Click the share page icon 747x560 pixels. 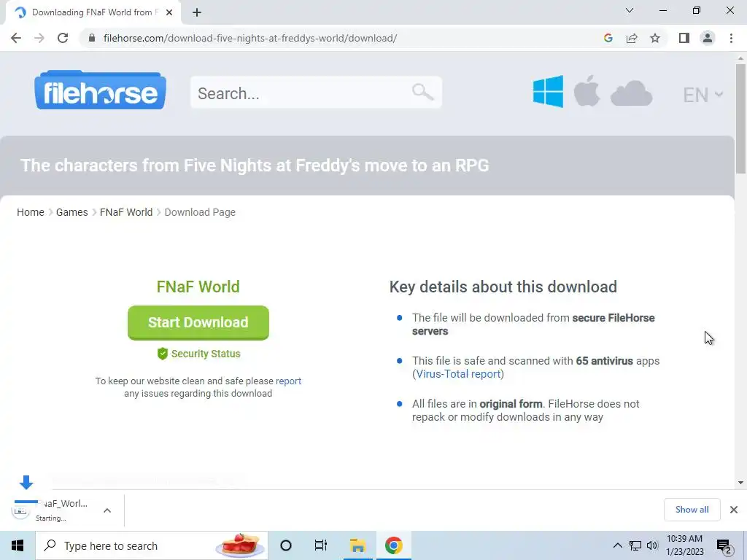pos(632,38)
